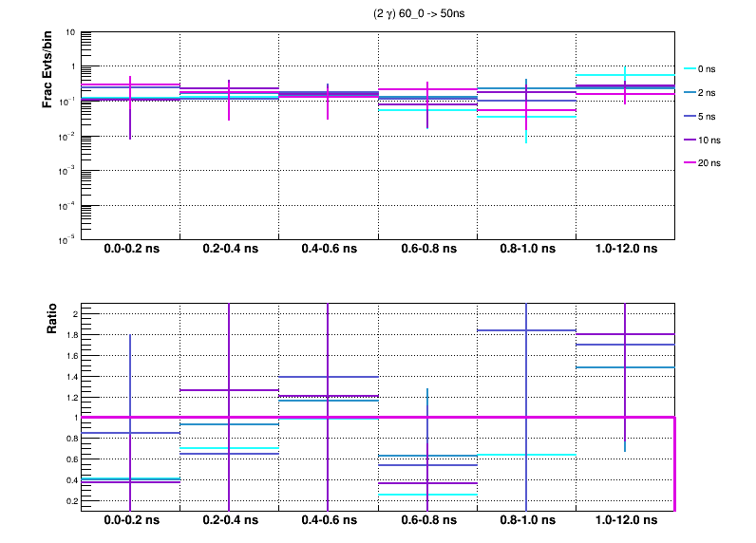Select the 5 ns legend color line

point(690,116)
